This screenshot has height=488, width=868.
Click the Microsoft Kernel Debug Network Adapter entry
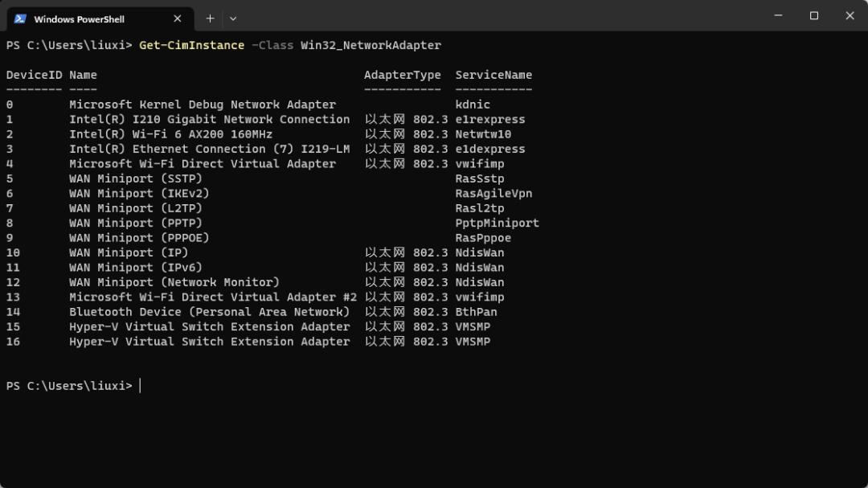(203, 105)
